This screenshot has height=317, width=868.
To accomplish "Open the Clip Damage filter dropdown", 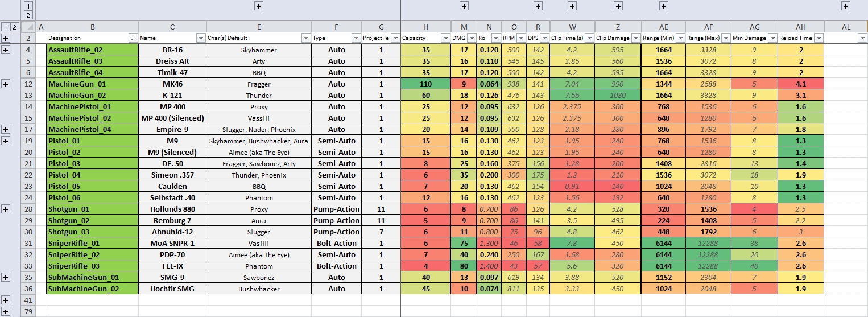I will (x=635, y=38).
